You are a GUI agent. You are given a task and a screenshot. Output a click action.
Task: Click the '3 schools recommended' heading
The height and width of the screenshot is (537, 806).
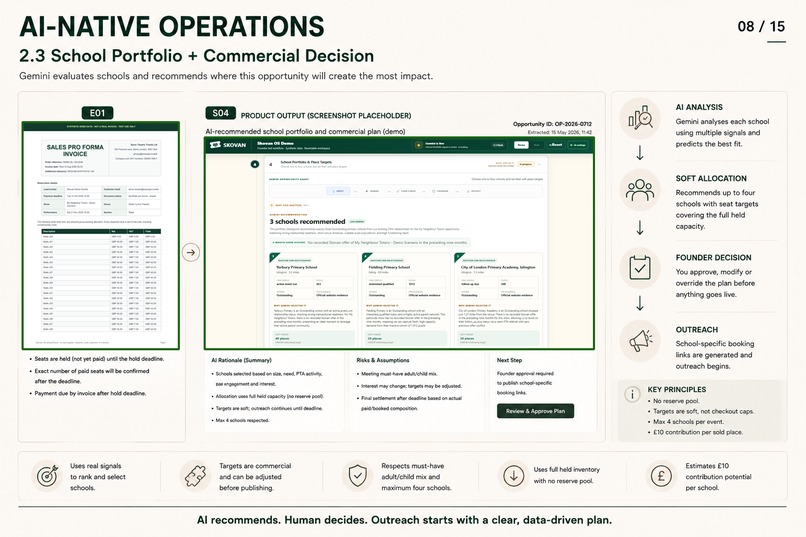[x=307, y=221]
